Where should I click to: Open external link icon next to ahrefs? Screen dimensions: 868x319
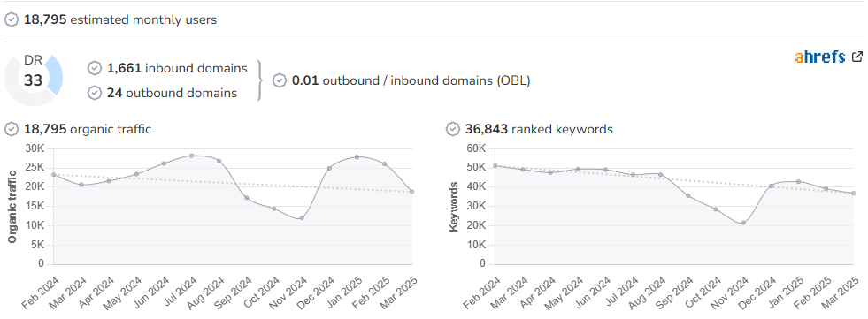[x=857, y=57]
